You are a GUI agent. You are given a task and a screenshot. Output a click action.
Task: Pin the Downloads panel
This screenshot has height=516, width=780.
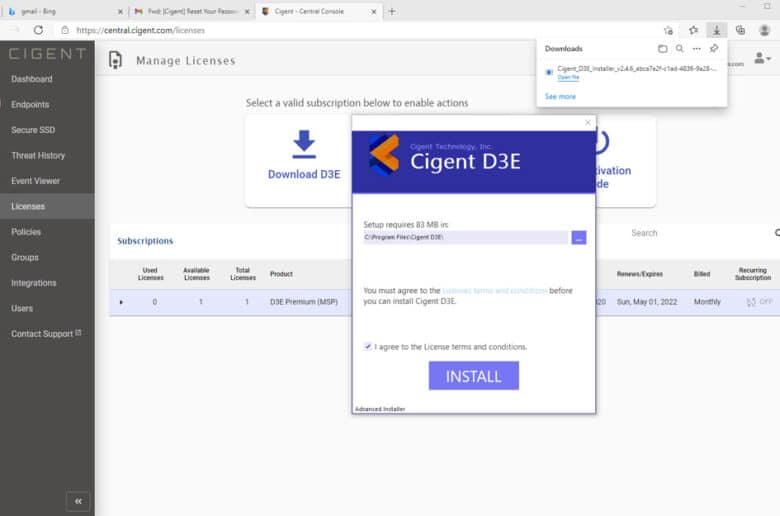pyautogui.click(x=714, y=49)
